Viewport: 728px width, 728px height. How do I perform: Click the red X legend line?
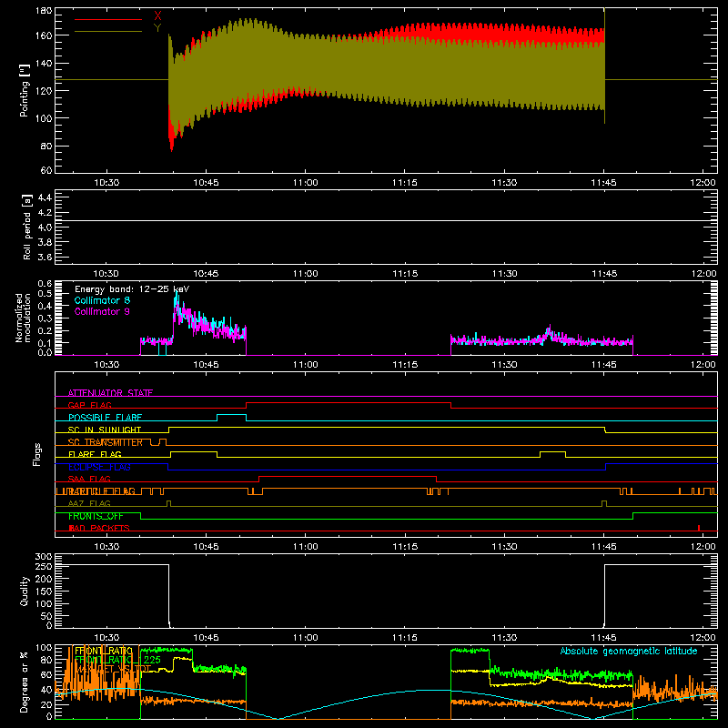click(x=107, y=19)
